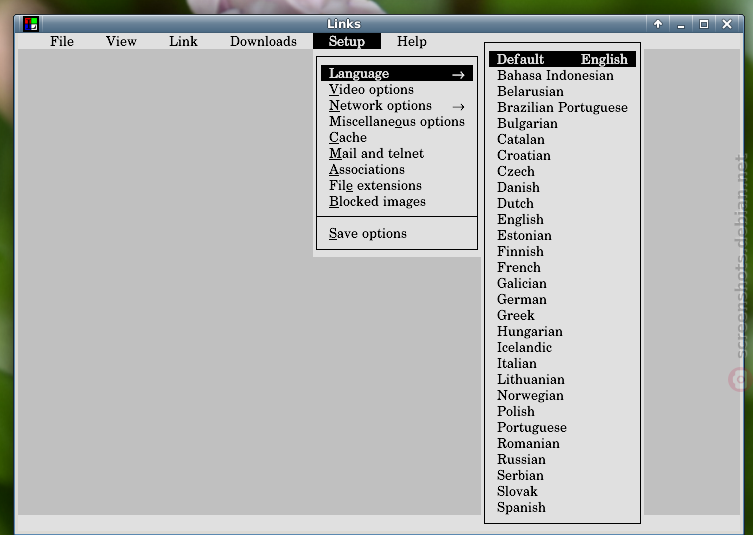
Task: Click the shade (up arrow) titlebar button
Action: click(x=658, y=24)
